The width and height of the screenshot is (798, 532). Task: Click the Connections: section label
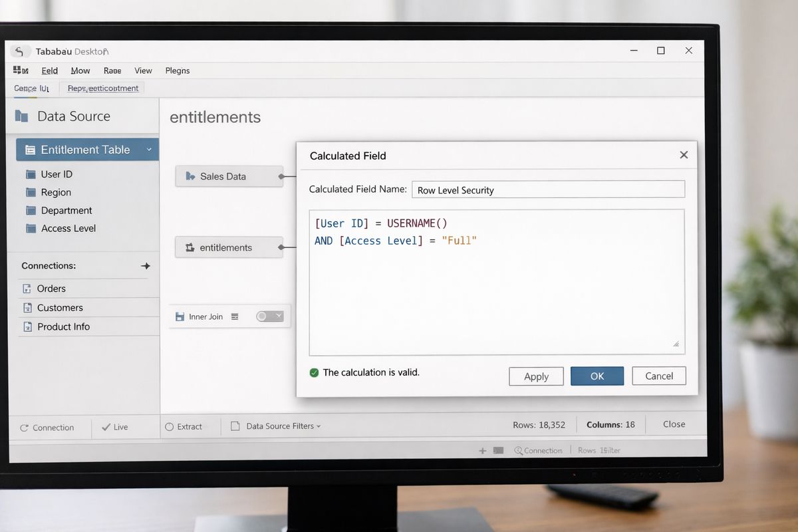coord(49,266)
